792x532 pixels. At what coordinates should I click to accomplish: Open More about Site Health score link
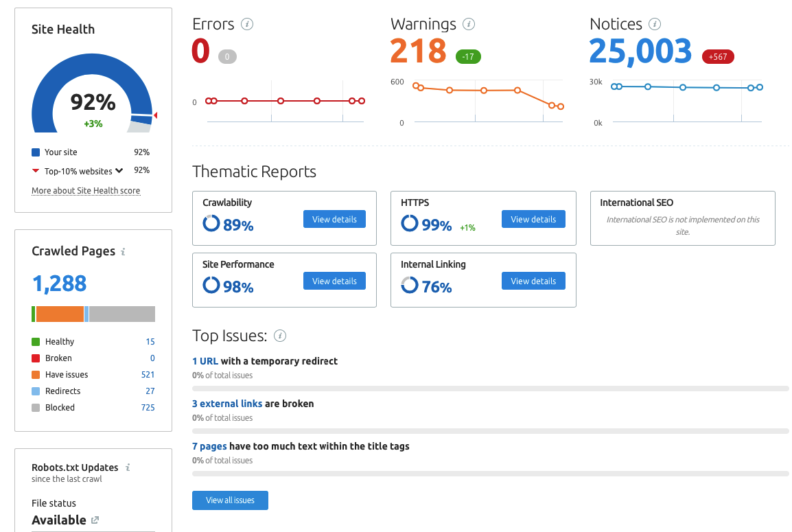point(85,190)
